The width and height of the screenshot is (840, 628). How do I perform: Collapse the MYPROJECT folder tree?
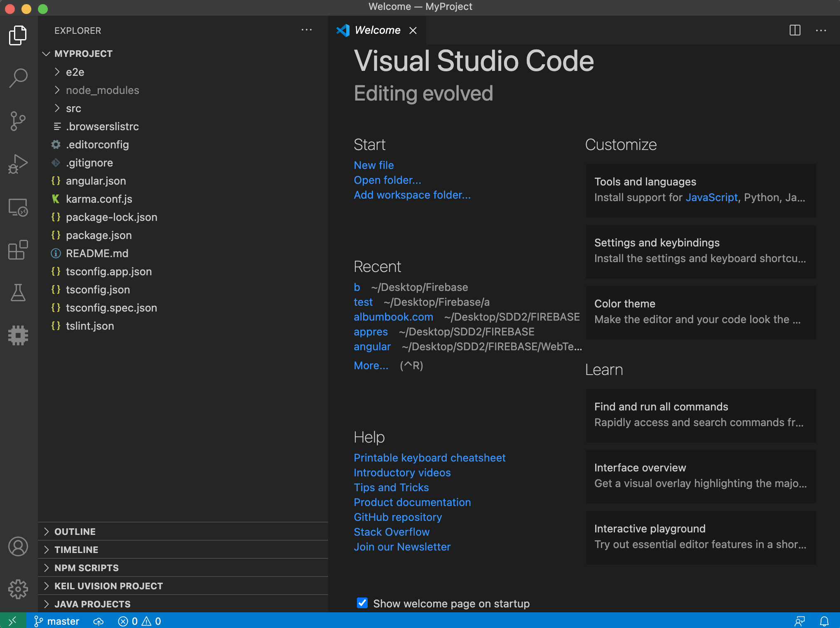click(83, 54)
